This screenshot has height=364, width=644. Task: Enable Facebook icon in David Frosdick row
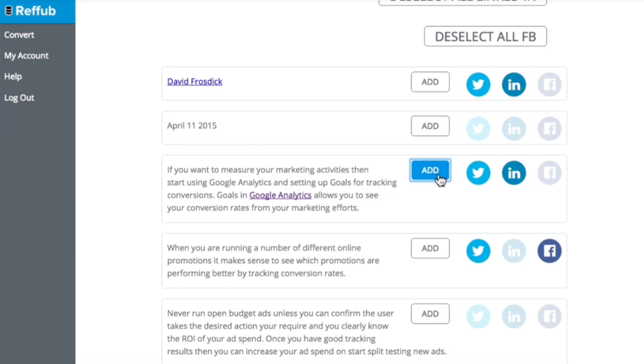coord(550,84)
